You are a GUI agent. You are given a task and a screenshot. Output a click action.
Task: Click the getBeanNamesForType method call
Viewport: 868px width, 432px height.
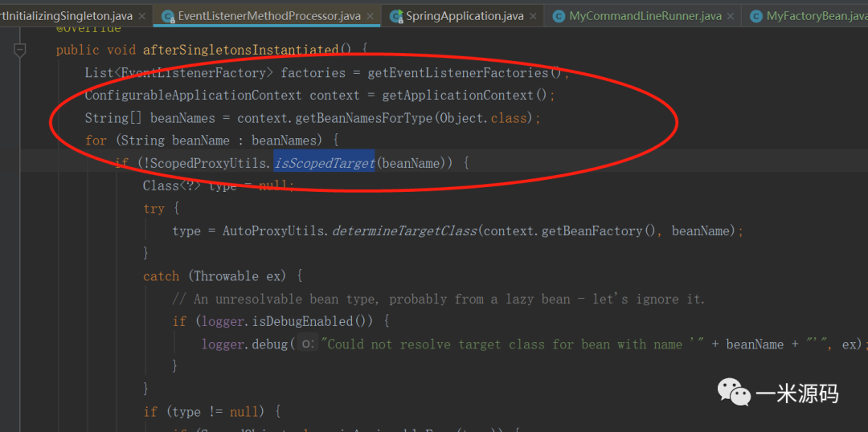point(365,118)
